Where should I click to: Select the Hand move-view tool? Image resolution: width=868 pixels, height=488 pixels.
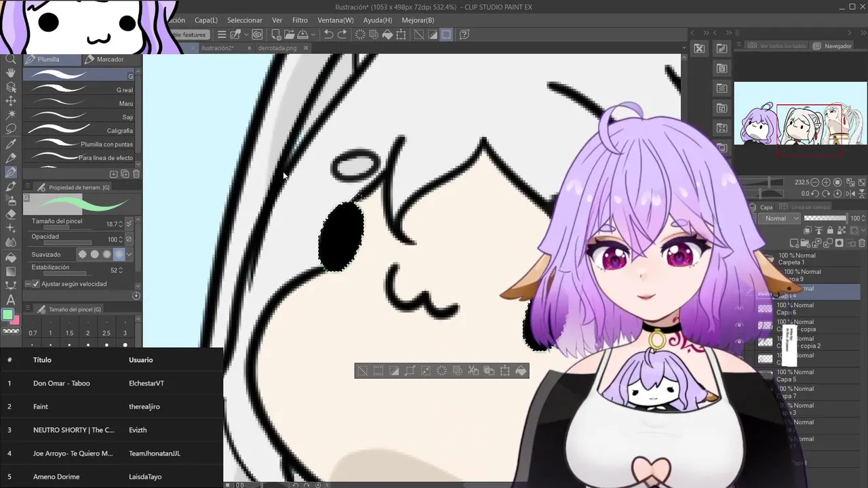(x=11, y=73)
